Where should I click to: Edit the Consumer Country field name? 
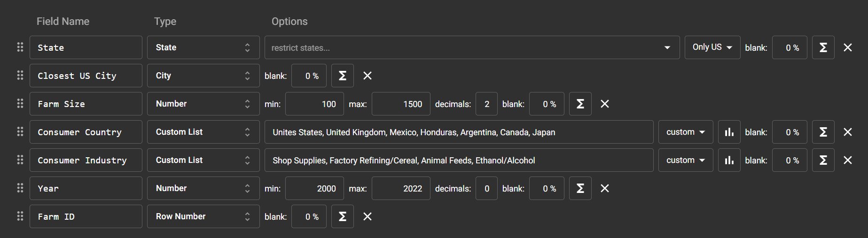point(86,132)
